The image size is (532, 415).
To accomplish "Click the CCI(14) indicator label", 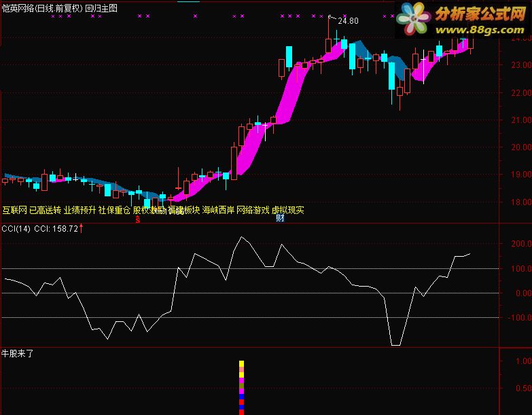I will pyautogui.click(x=16, y=229).
